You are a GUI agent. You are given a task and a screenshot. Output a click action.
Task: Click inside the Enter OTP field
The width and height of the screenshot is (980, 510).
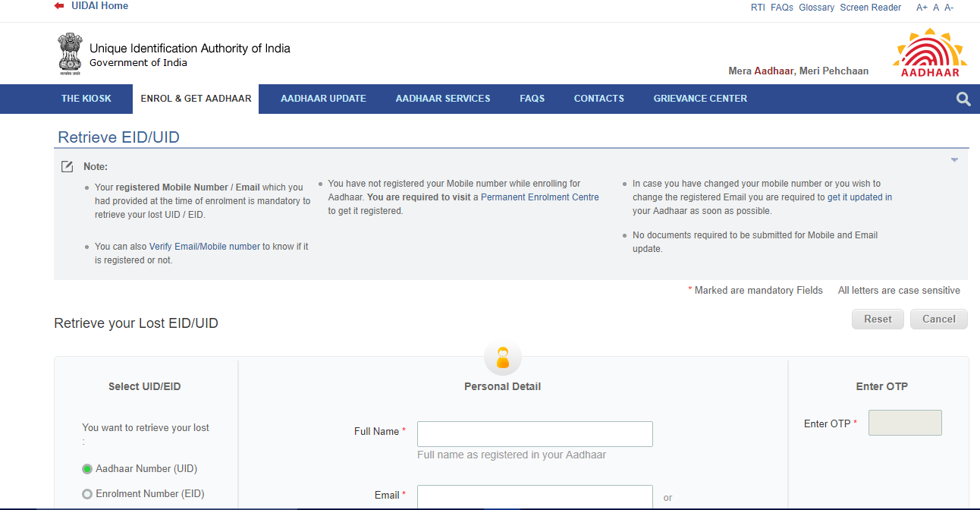905,422
